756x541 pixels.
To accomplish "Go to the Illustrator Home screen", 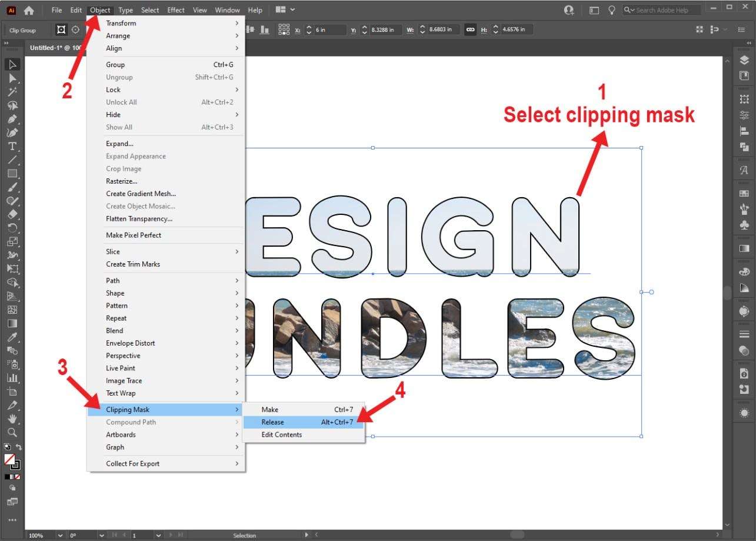I will click(29, 10).
